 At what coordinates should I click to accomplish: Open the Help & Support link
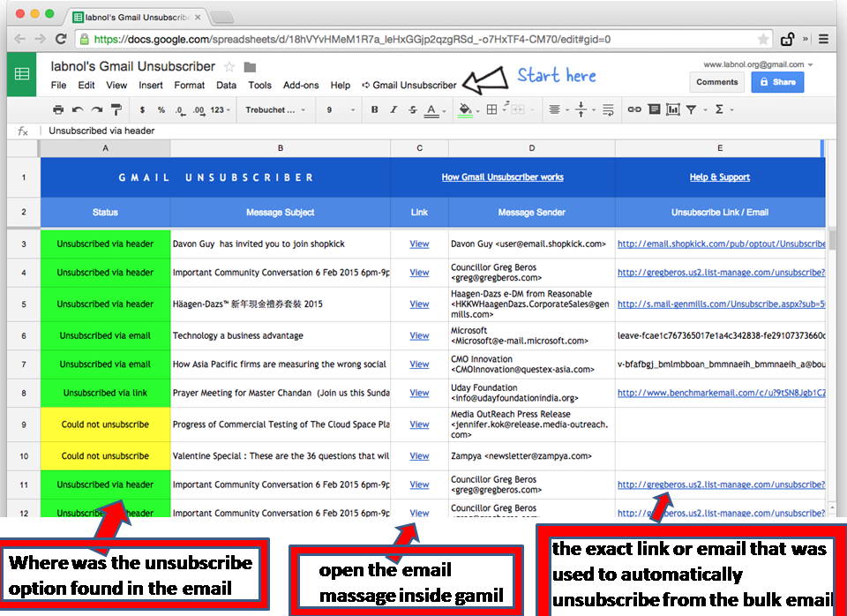click(720, 177)
